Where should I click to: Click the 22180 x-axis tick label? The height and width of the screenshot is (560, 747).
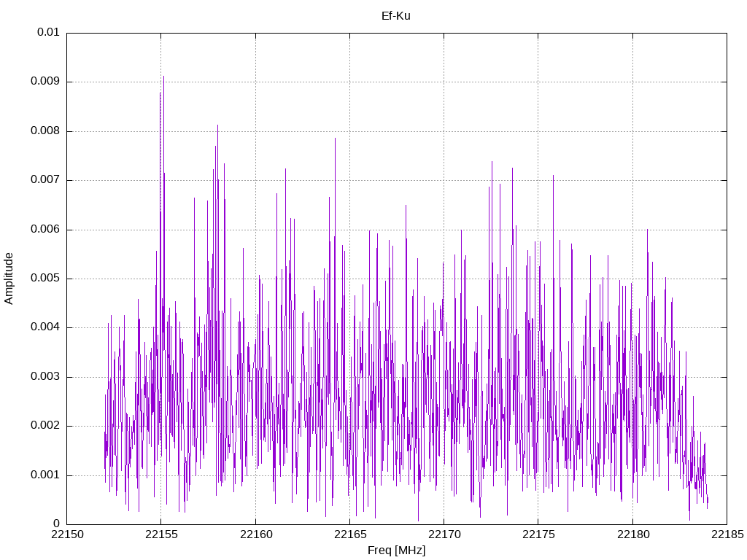pyautogui.click(x=633, y=534)
